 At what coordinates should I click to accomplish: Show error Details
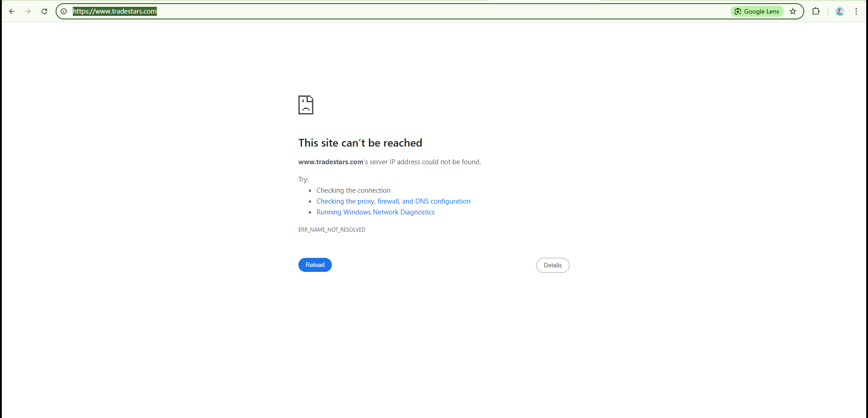pos(553,266)
